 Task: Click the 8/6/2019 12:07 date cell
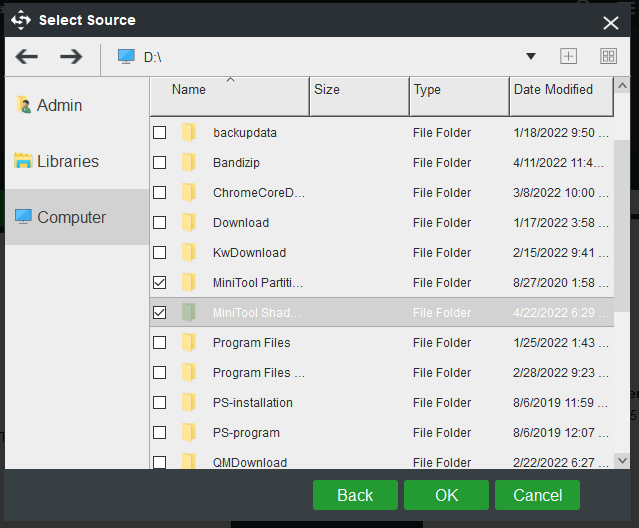pos(561,433)
